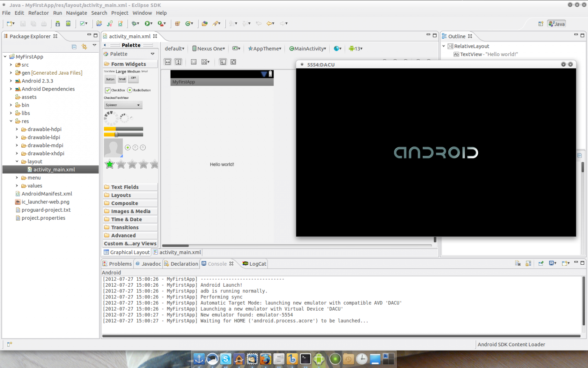The width and height of the screenshot is (588, 368).
Task: Open the Text Fields palette category
Action: pos(125,187)
